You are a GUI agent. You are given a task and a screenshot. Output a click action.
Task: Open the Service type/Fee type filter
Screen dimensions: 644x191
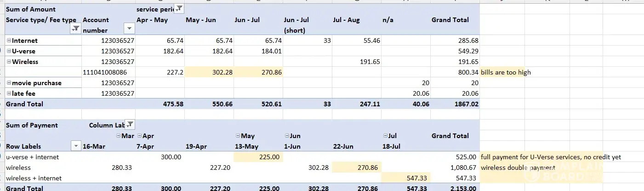point(74,29)
